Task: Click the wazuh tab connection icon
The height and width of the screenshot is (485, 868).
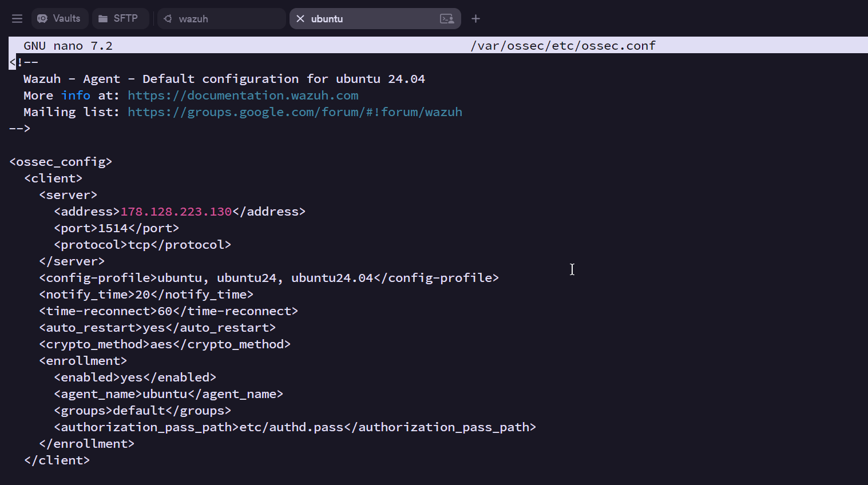Action: [168, 19]
